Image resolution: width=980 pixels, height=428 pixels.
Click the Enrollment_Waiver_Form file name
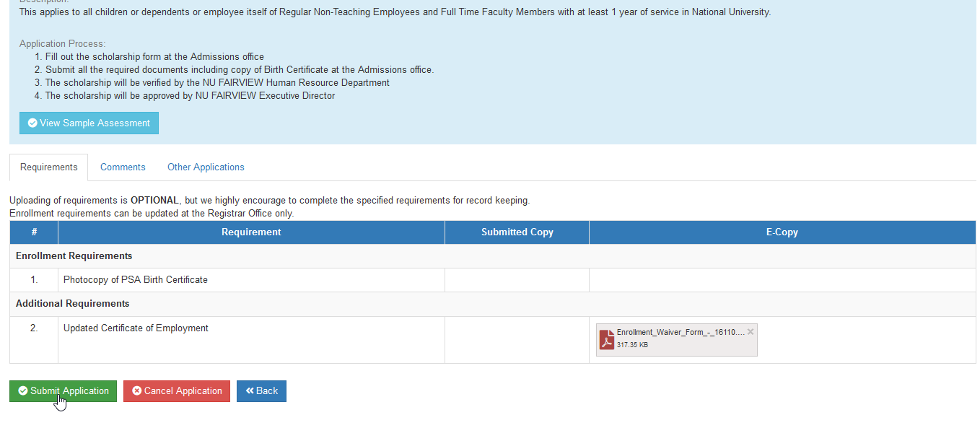[681, 332]
